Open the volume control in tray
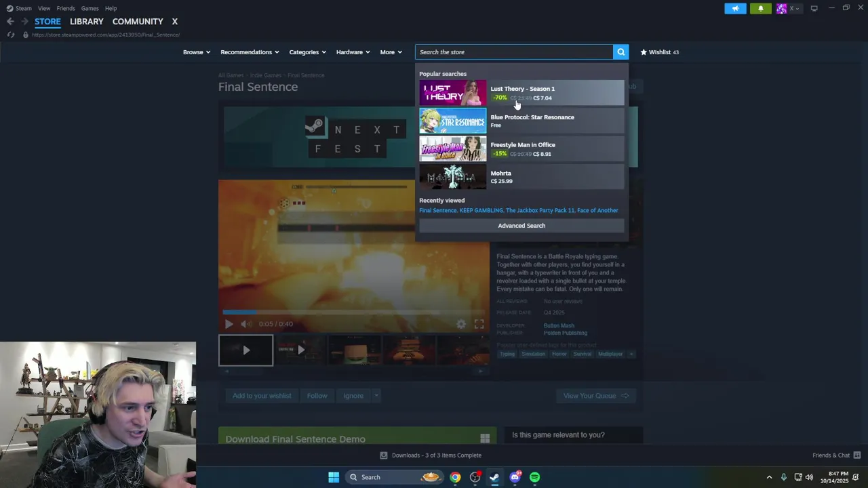The width and height of the screenshot is (868, 488). coord(809,477)
